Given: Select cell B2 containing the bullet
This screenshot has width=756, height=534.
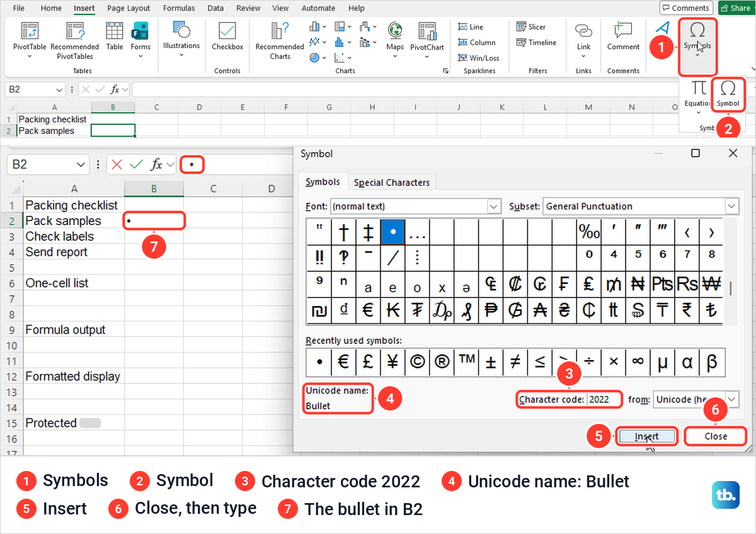Looking at the screenshot, I should (154, 221).
